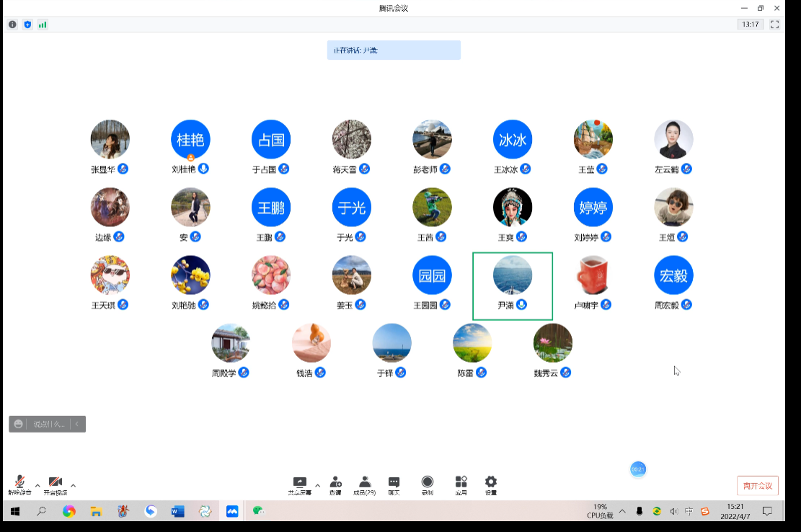Screen dimensions: 801x532
Task: Open the Chat (聊天) window
Action: pos(394,482)
